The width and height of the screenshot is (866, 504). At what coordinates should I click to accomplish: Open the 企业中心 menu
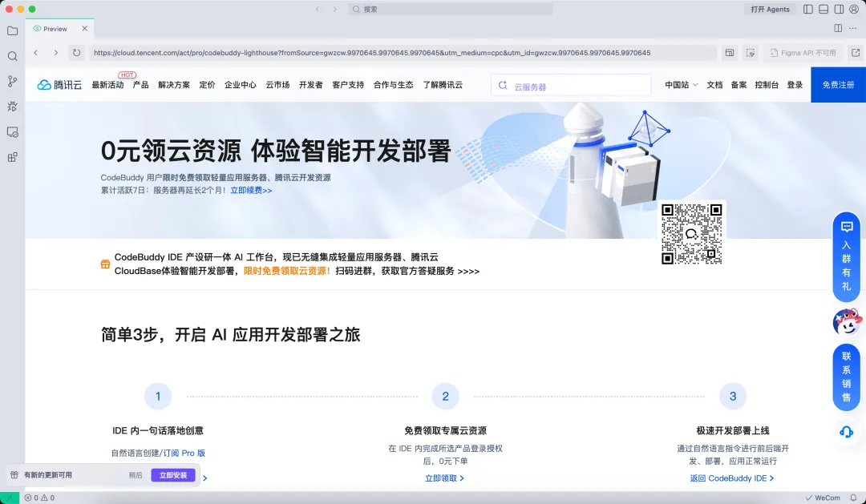[241, 85]
